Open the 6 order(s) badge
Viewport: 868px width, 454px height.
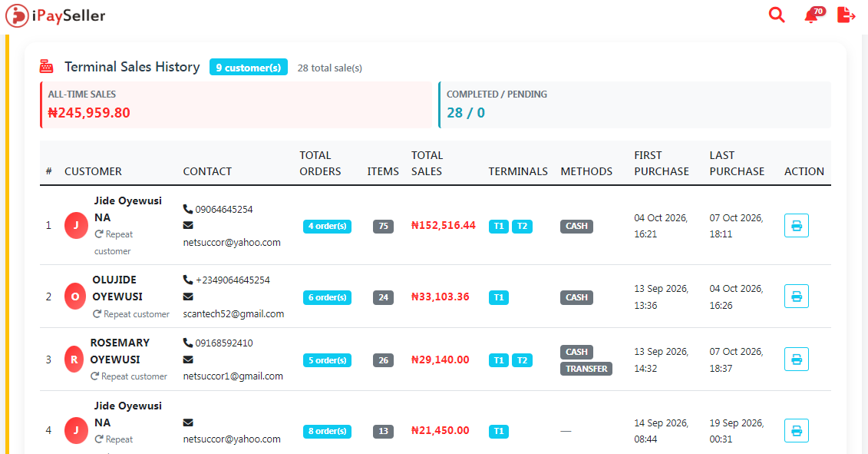point(327,298)
